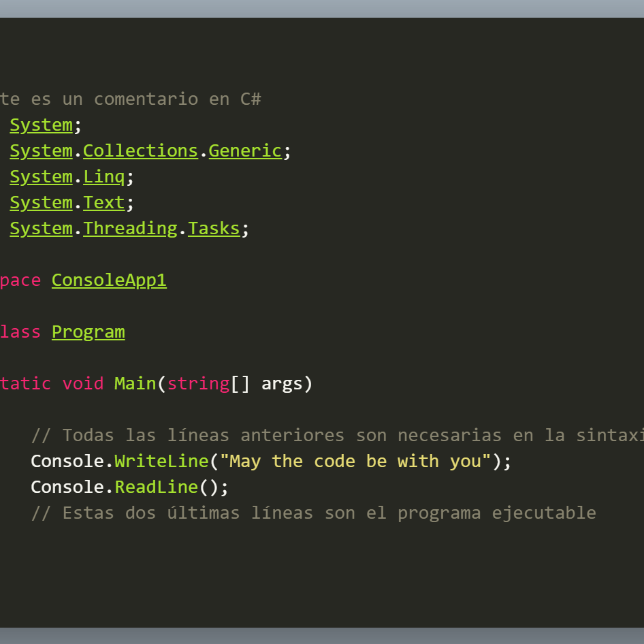Click the Main method name
The image size is (644, 644).
coord(135,384)
